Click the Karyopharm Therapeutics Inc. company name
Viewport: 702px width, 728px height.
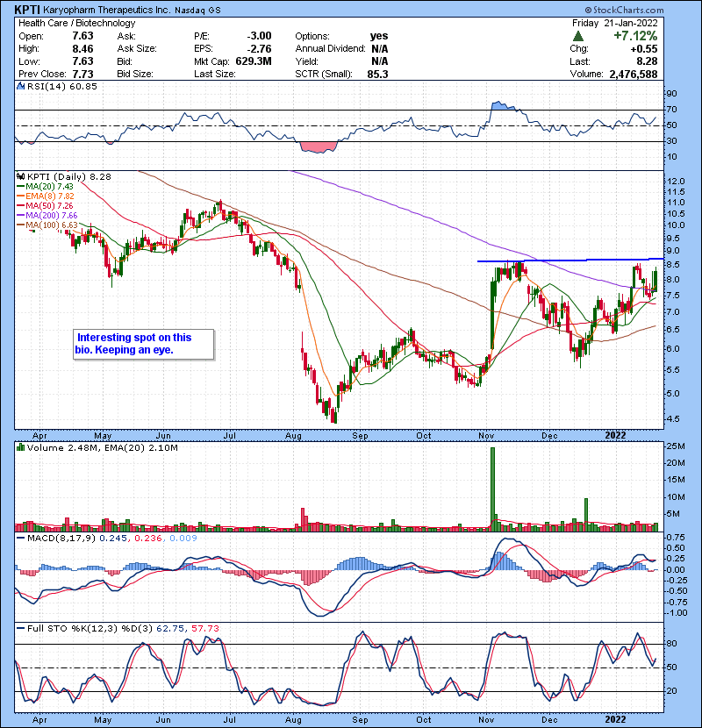(x=106, y=10)
